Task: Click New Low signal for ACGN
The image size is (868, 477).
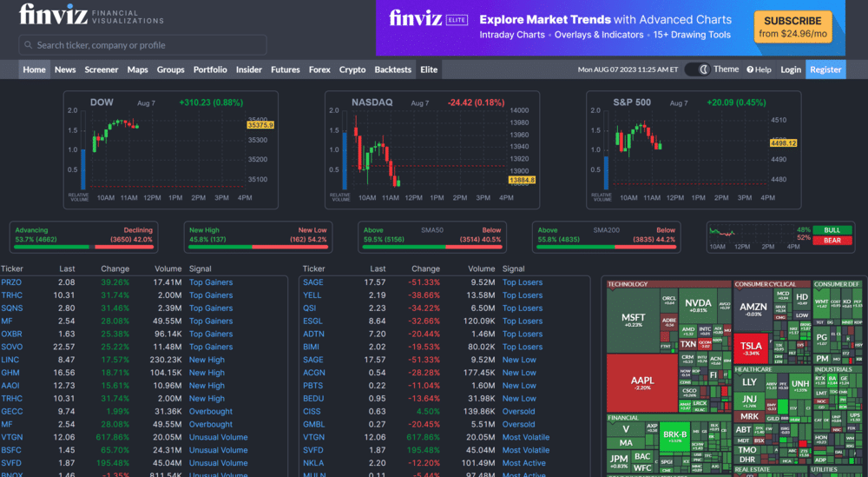Action: coord(519,373)
